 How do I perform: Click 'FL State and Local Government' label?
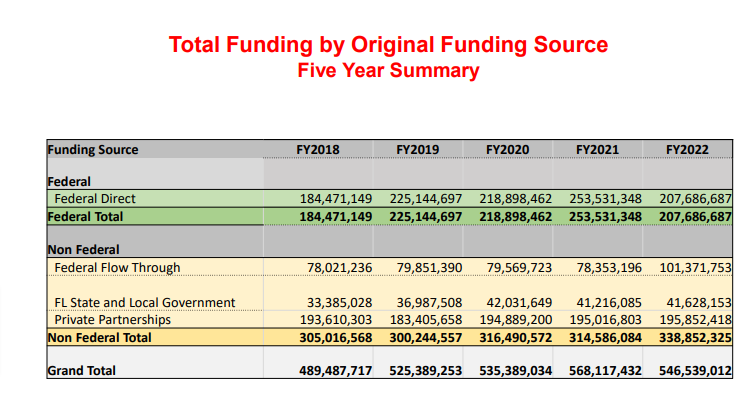click(x=145, y=302)
